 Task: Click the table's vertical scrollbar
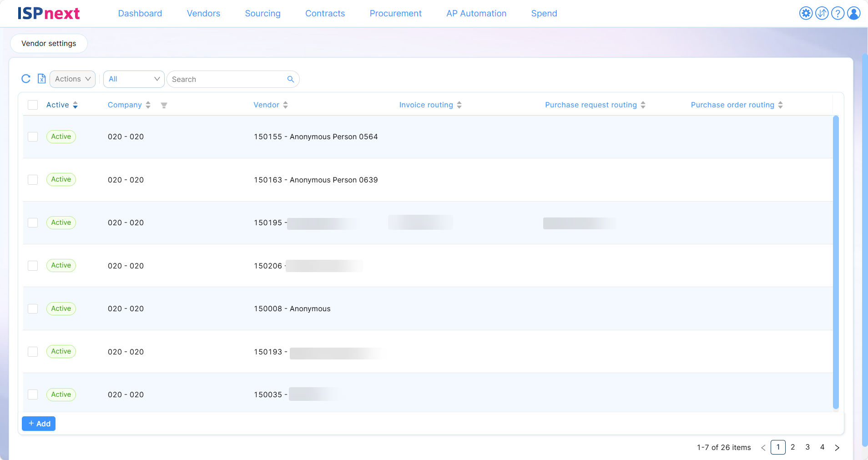tap(835, 262)
